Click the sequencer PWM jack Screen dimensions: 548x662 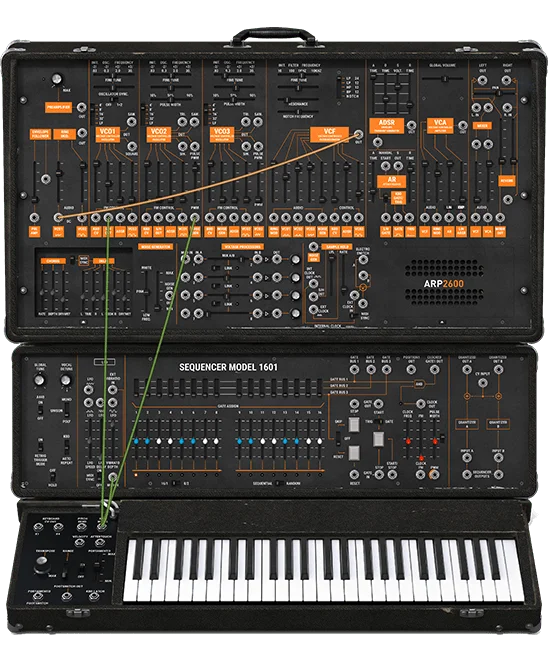434,475
